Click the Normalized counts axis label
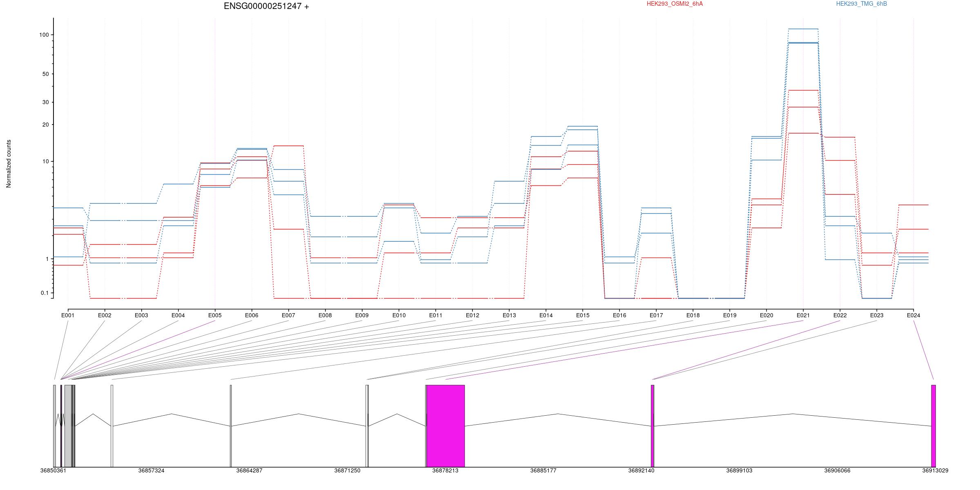 tap(9, 164)
